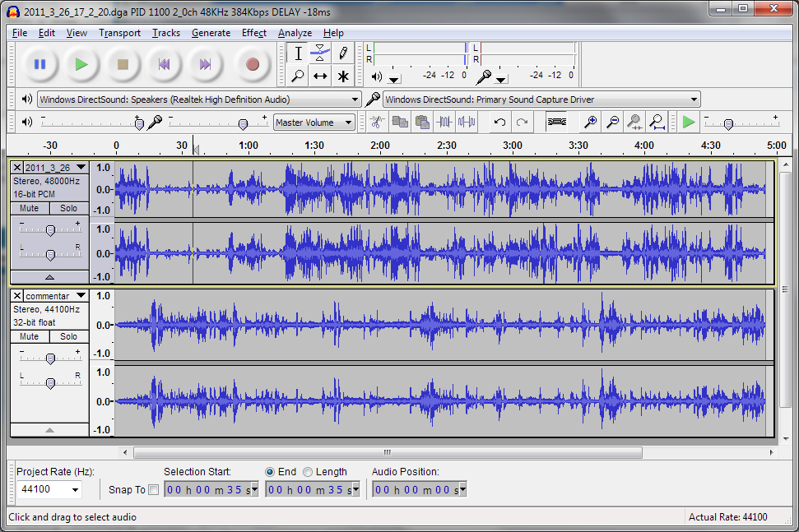The width and height of the screenshot is (799, 532).
Task: Mute the commentar track
Action: (x=30, y=336)
